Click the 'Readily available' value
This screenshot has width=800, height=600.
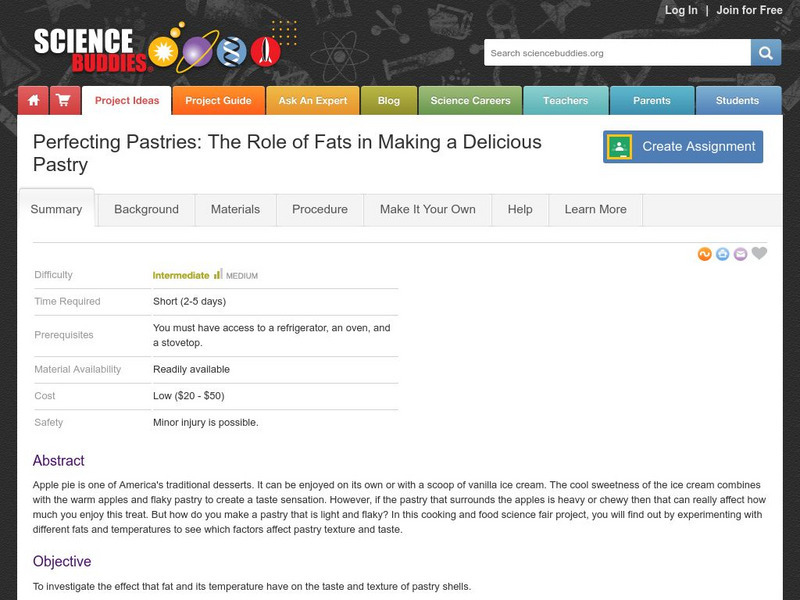click(191, 369)
